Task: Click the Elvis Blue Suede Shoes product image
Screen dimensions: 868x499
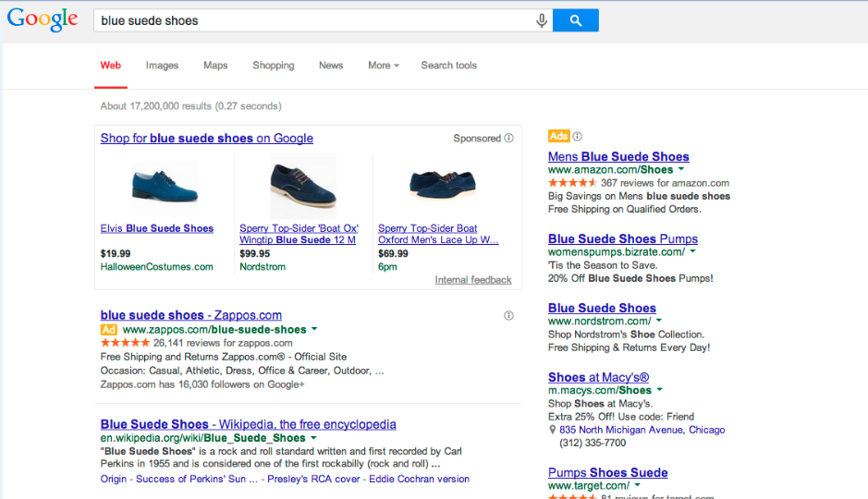Action: click(x=165, y=186)
